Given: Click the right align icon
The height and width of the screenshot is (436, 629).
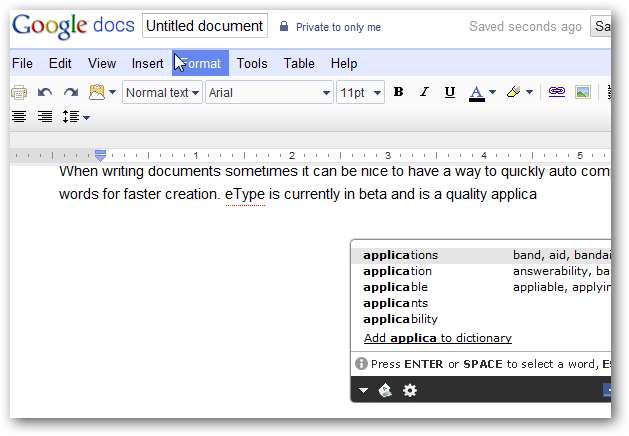Looking at the screenshot, I should pyautogui.click(x=45, y=117).
